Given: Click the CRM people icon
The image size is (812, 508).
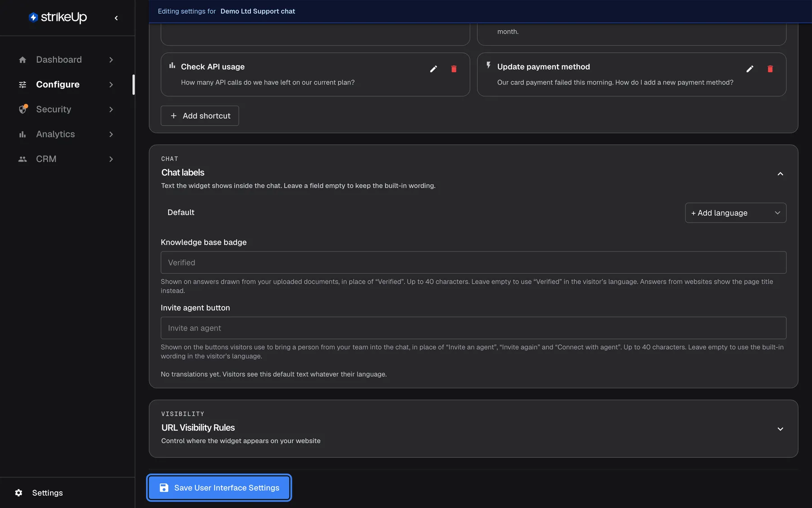Looking at the screenshot, I should [x=23, y=159].
